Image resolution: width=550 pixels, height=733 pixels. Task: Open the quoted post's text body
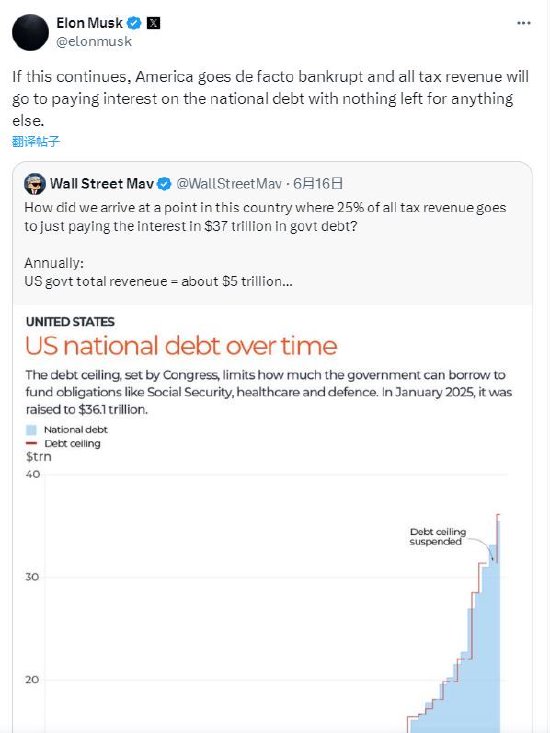[265, 244]
